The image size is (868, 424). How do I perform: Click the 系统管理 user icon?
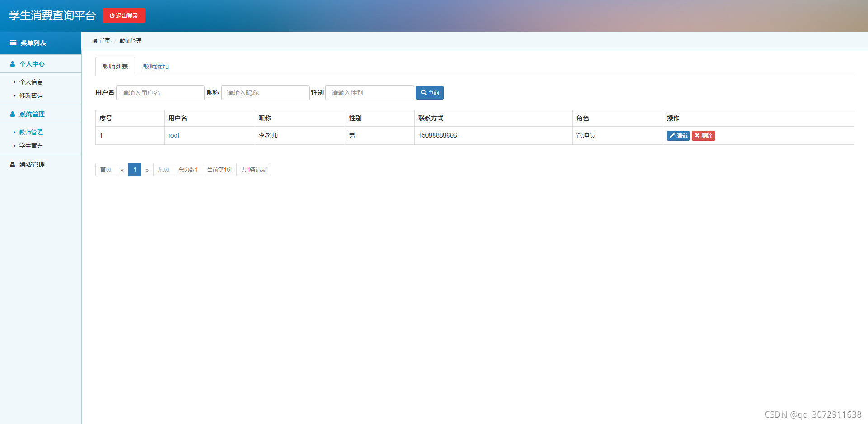click(x=13, y=114)
